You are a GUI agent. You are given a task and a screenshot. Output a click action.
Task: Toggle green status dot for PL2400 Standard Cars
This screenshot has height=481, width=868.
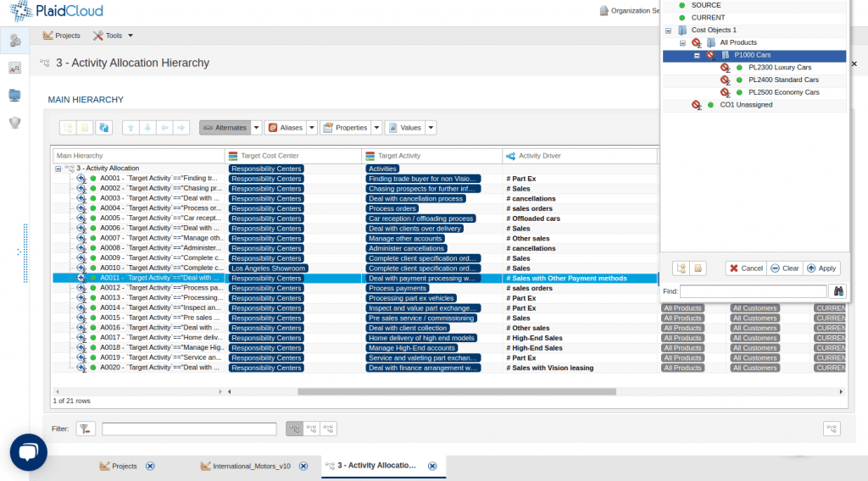click(739, 80)
